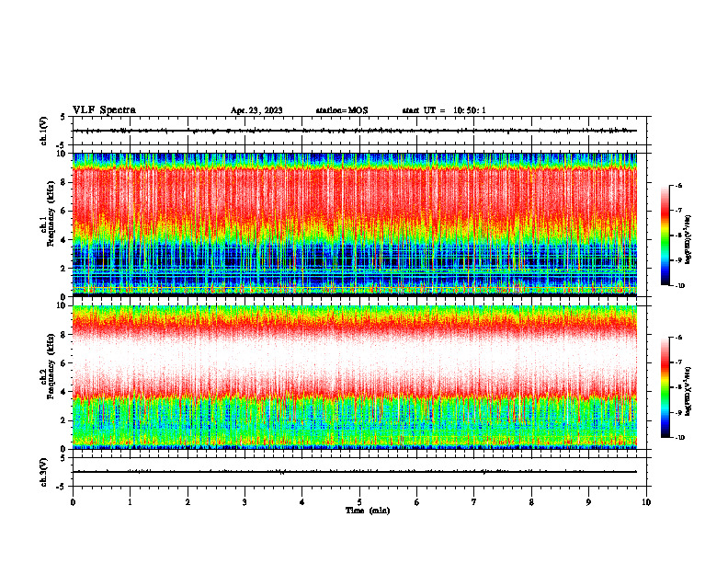728x563 pixels.
Task: Click time axis tick label "6"
Action: point(417,502)
